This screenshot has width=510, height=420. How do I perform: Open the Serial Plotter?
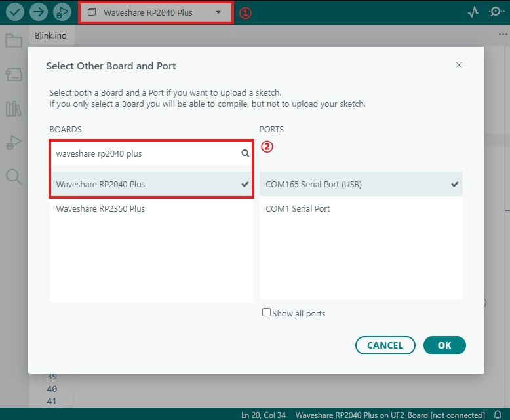473,12
